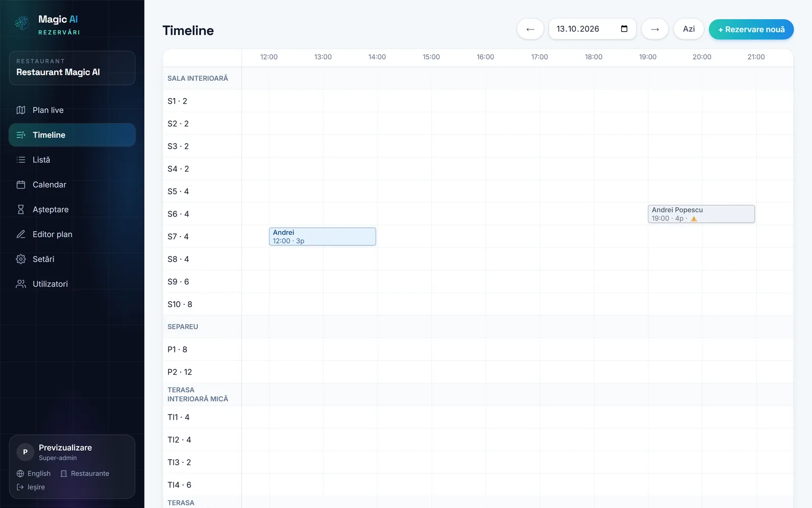
Task: Click the 21:00 time column header
Action: 756,57
